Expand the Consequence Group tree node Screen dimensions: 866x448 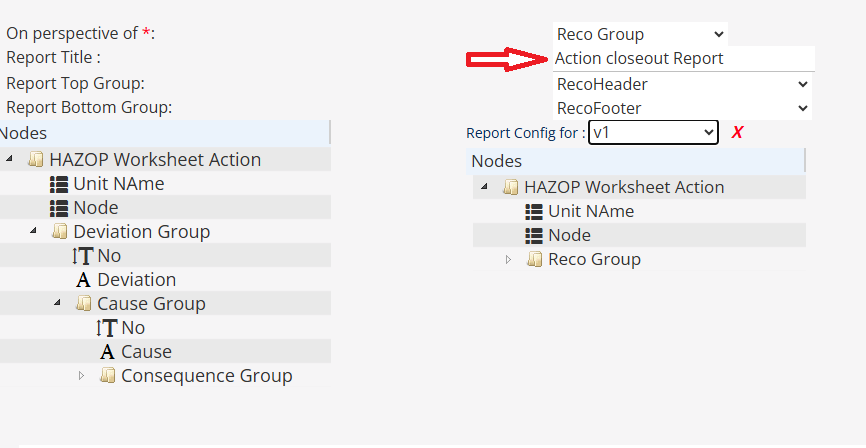click(x=82, y=376)
